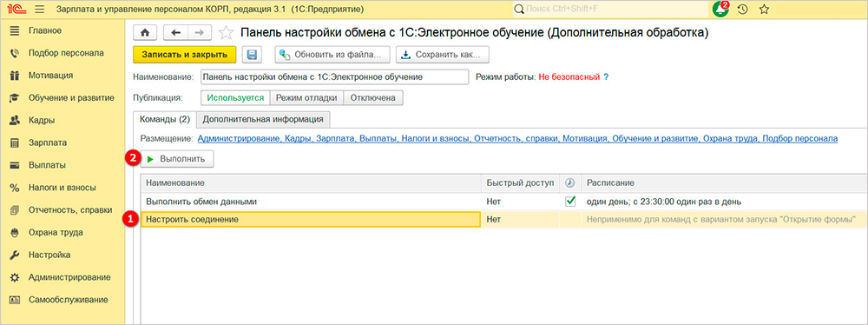Click Сохранить как button
The width and height of the screenshot is (868, 325).
pos(443,55)
